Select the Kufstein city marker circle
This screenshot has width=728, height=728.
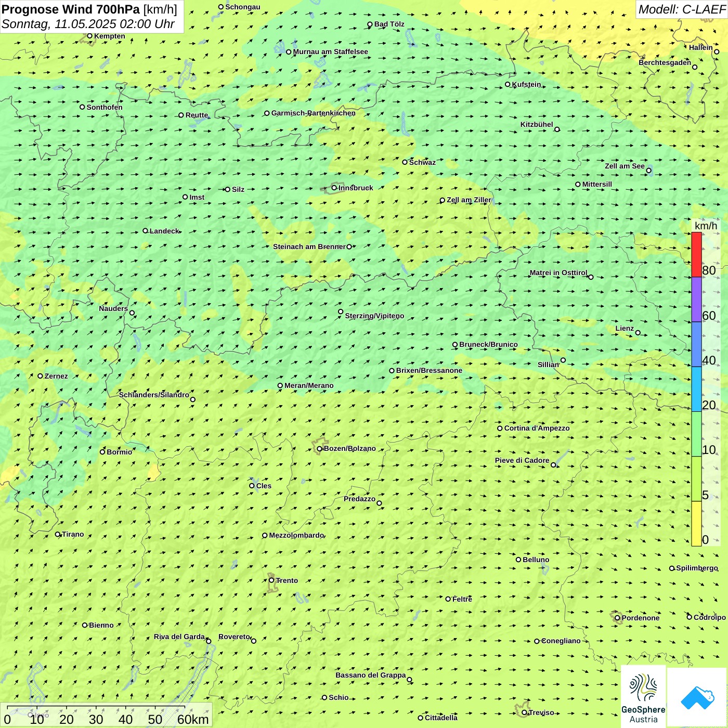pos(508,84)
